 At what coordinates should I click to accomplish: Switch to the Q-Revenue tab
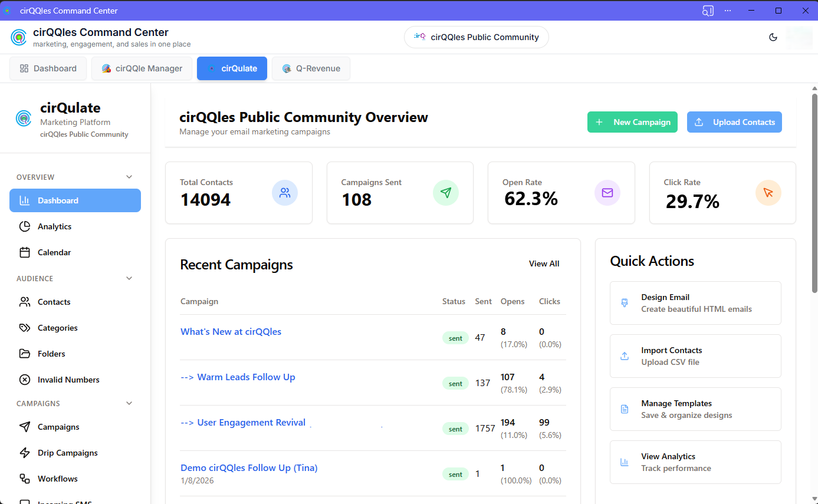(311, 68)
